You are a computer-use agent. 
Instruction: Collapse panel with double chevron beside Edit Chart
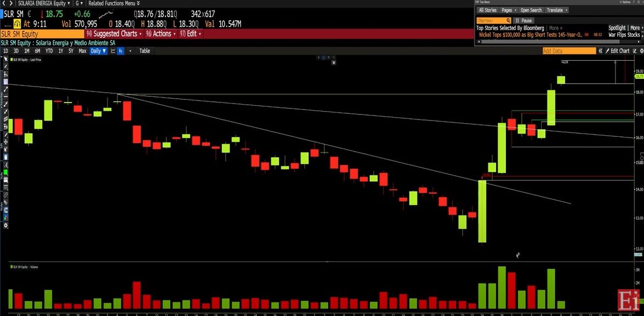point(600,51)
